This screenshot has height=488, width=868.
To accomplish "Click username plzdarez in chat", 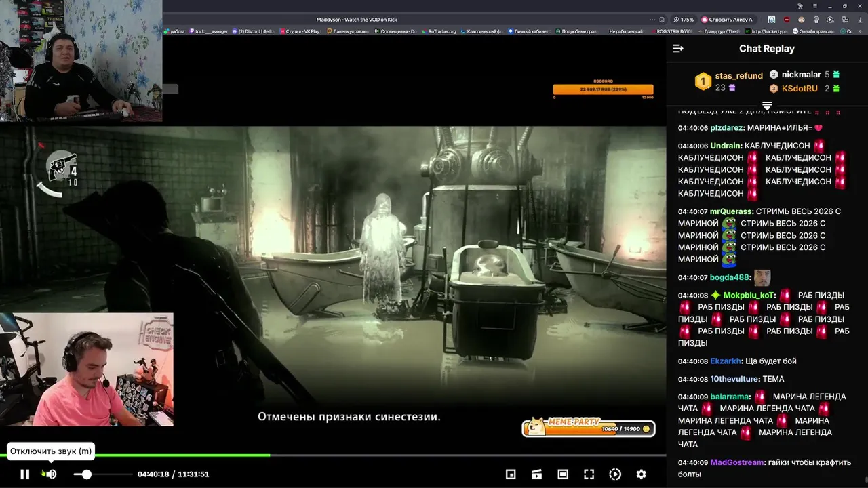I will (x=727, y=128).
